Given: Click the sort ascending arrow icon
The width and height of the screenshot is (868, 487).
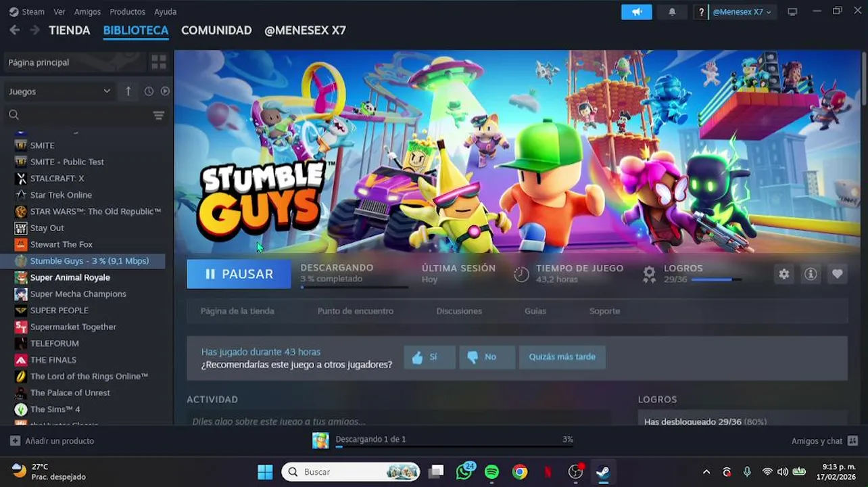Looking at the screenshot, I should pyautogui.click(x=128, y=91).
